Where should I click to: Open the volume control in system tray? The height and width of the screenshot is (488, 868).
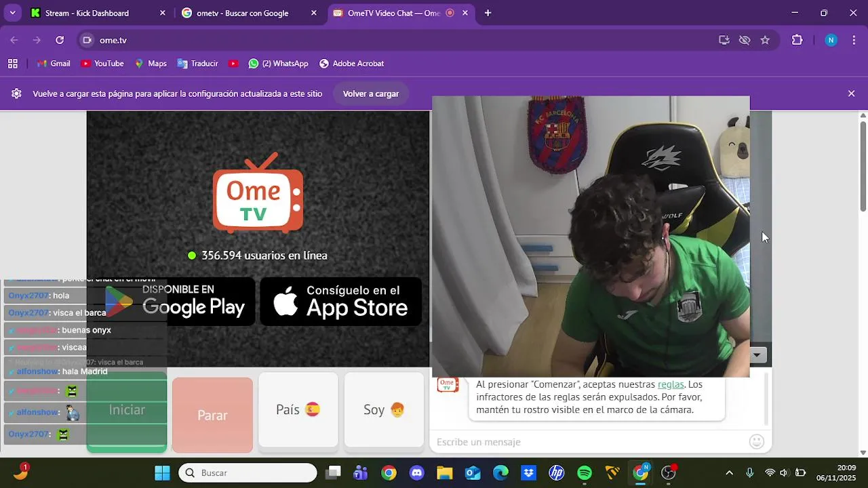tap(785, 472)
